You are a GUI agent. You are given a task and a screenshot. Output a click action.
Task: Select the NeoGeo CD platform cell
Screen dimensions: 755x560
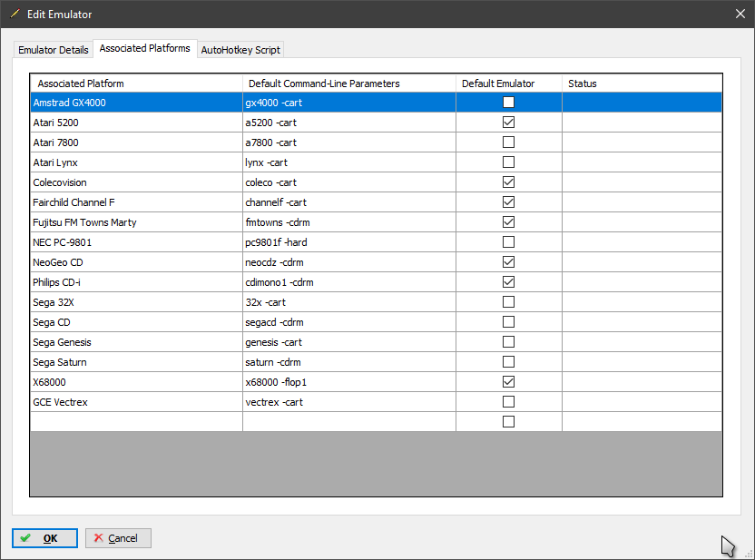point(136,262)
